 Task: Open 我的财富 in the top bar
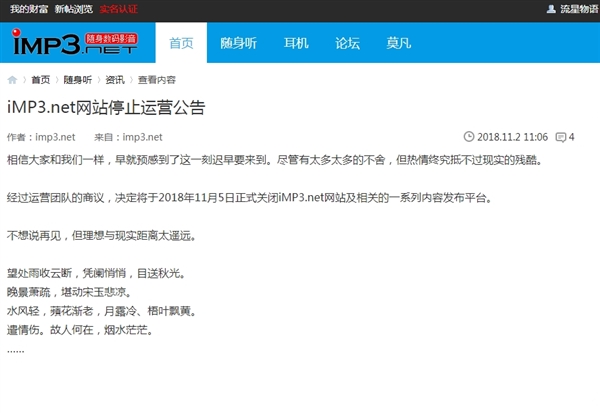click(29, 9)
